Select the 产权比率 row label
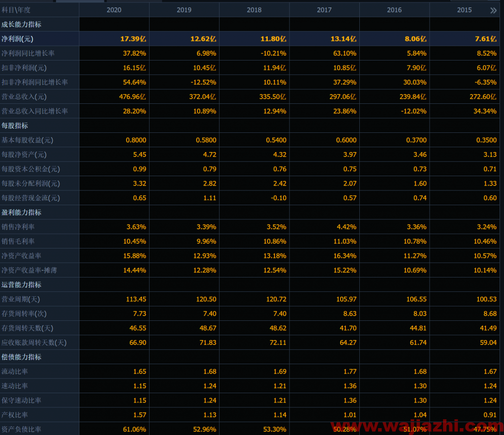Viewport: 504px width, 435px height. click(15, 415)
